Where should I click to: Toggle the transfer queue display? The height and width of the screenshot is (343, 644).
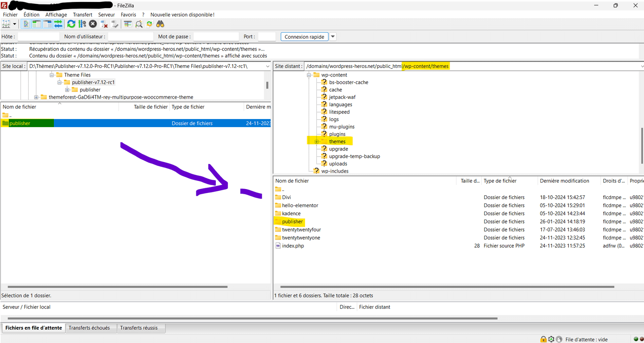click(x=58, y=24)
